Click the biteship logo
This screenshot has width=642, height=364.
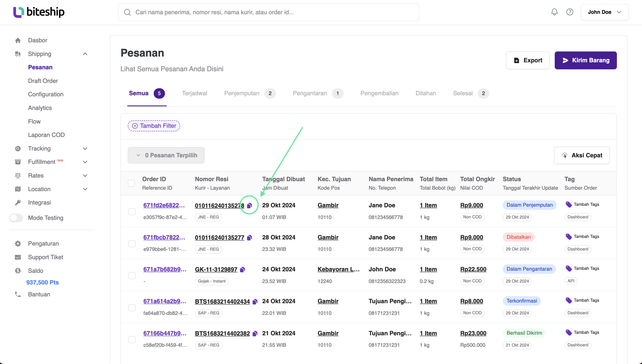39,12
